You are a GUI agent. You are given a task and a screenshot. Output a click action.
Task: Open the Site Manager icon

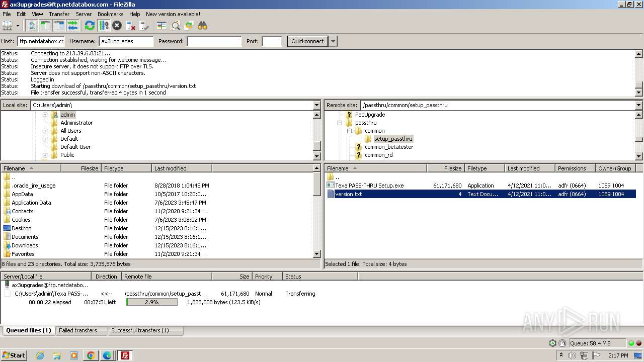(7, 25)
